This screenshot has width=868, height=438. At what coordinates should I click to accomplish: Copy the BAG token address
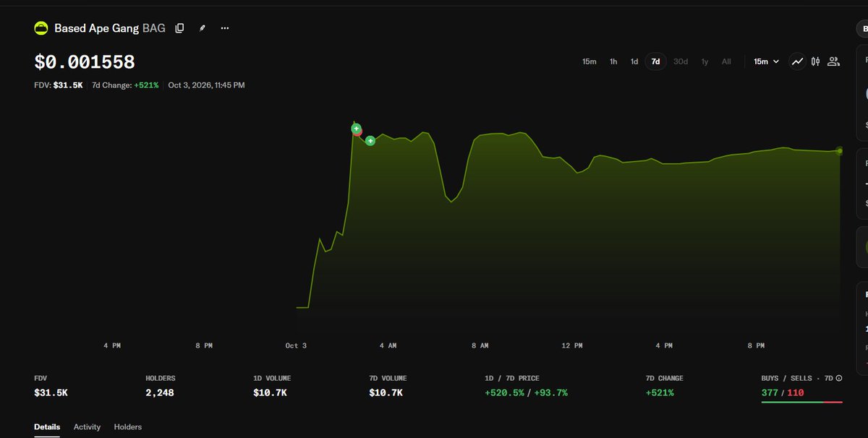[x=179, y=28]
